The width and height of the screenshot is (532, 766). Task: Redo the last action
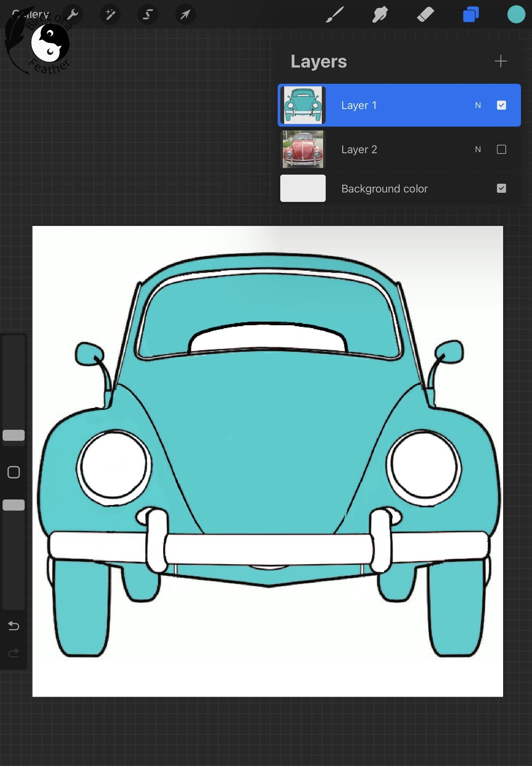click(x=14, y=653)
